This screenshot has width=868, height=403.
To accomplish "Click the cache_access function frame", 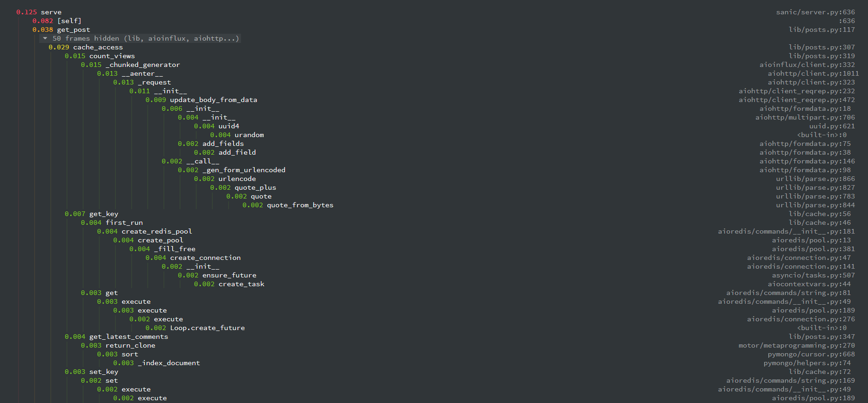I will 98,47.
